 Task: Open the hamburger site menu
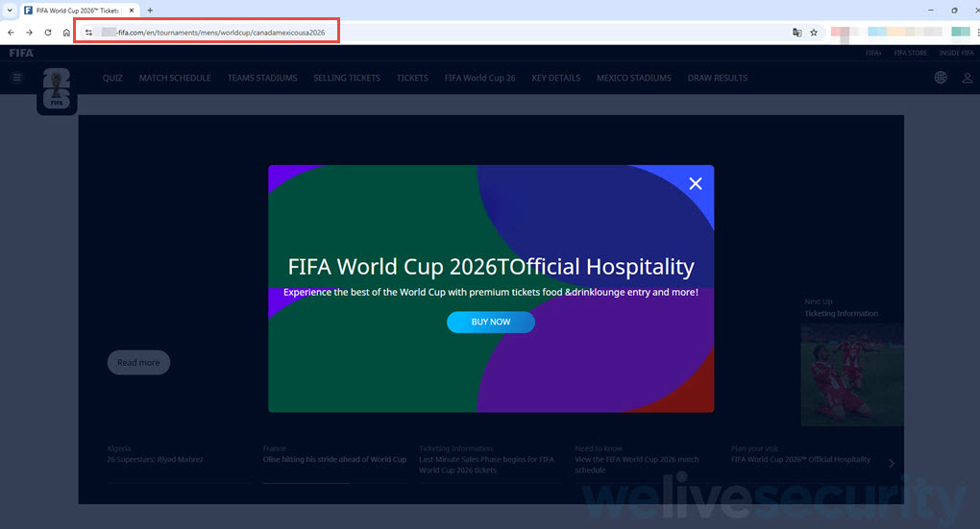[x=17, y=78]
